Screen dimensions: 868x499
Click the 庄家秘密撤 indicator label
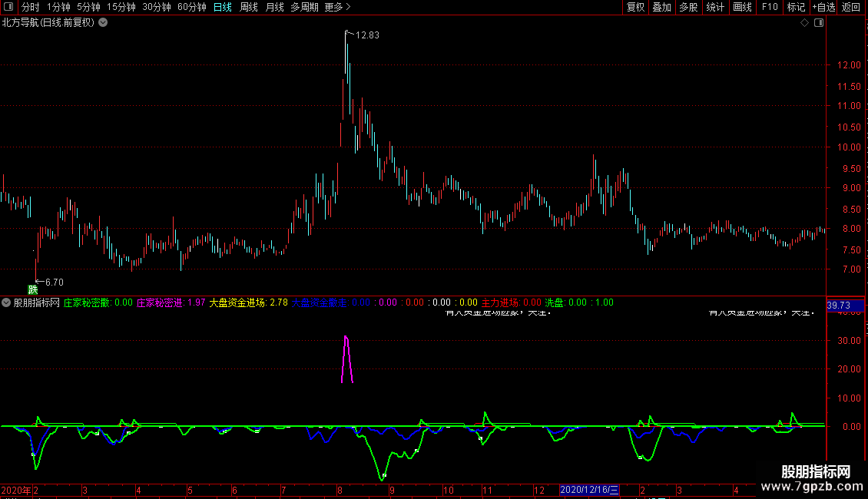[x=87, y=302]
